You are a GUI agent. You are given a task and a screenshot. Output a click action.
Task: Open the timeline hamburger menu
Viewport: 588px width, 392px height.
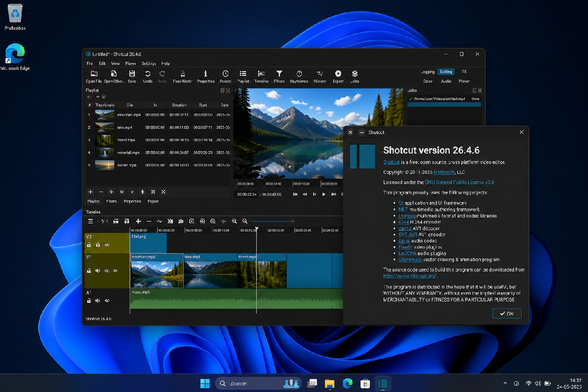coord(90,222)
